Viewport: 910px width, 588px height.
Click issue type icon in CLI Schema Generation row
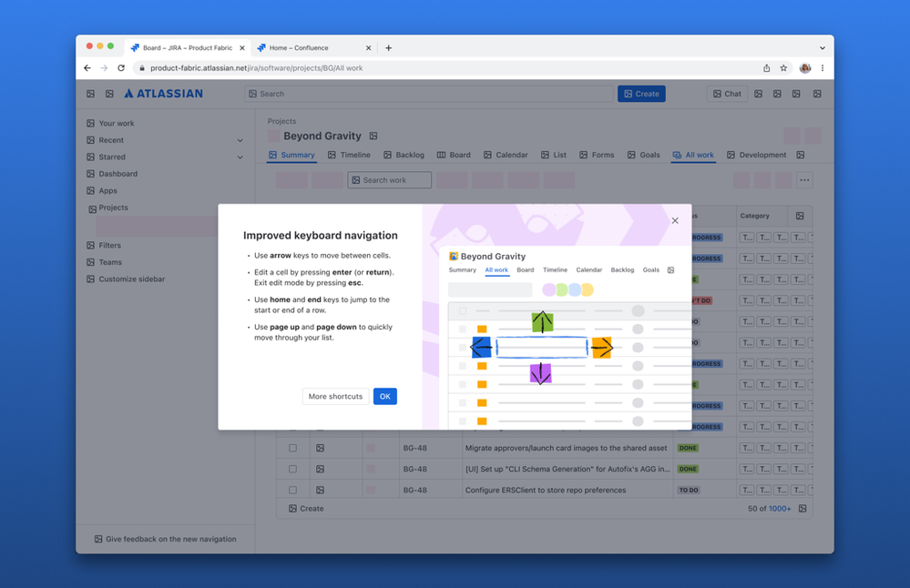pyautogui.click(x=320, y=469)
